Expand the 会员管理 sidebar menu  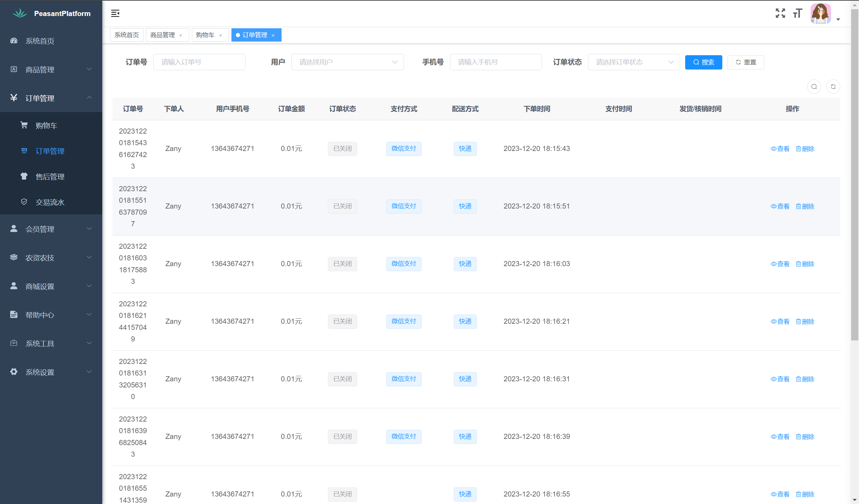point(51,229)
